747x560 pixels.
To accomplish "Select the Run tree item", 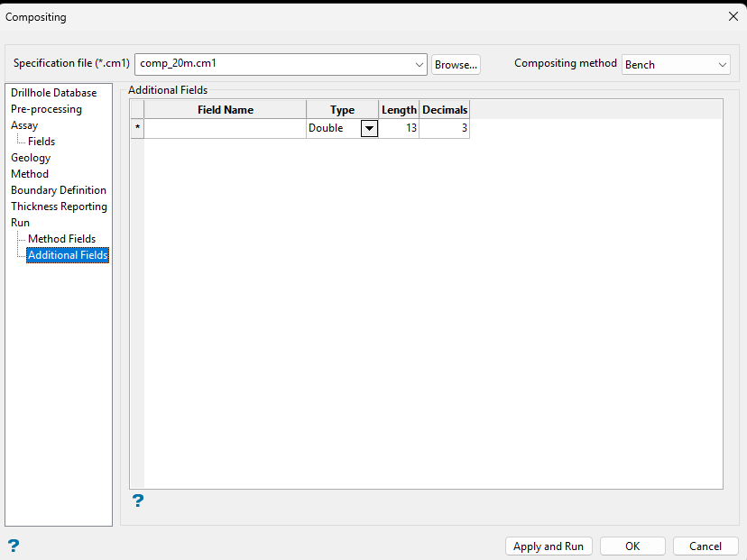I will (x=20, y=223).
